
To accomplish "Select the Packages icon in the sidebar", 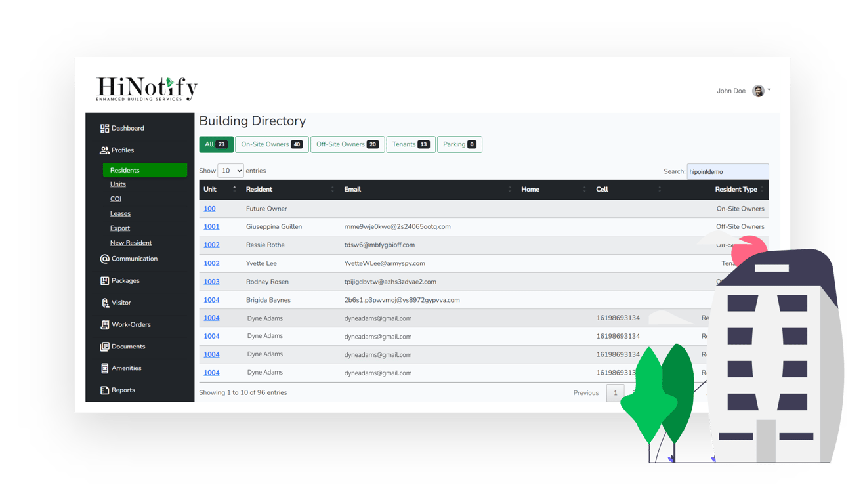I will 104,281.
